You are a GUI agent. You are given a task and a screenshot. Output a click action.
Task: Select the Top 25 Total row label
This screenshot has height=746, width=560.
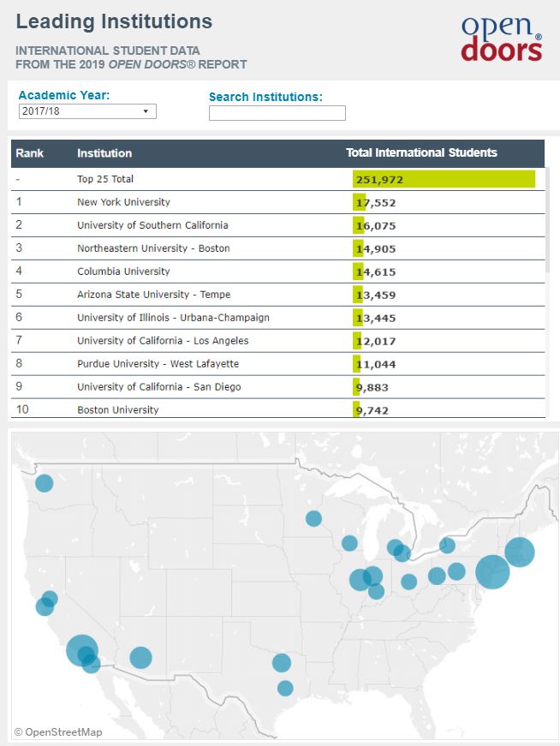click(x=105, y=179)
